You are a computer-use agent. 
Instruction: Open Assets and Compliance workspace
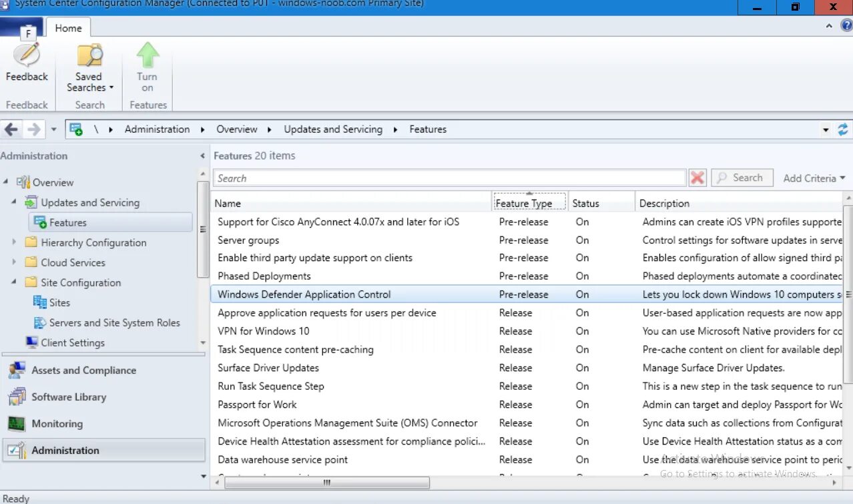(x=103, y=370)
